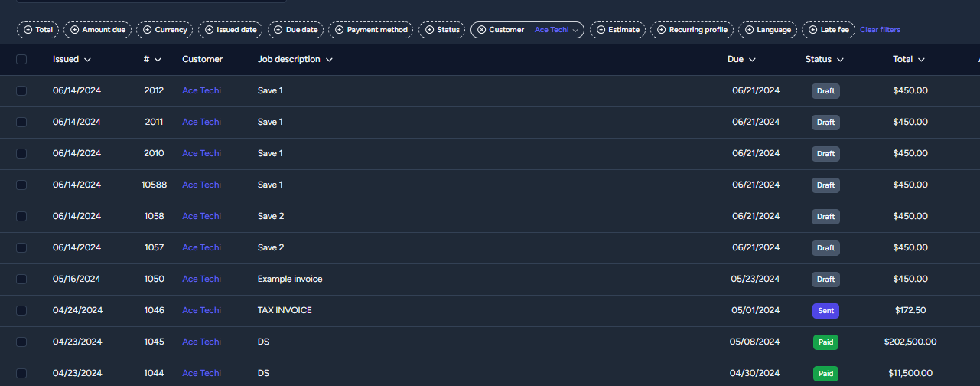Expand the Status column sort chevron
The image size is (980, 386).
[840, 60]
